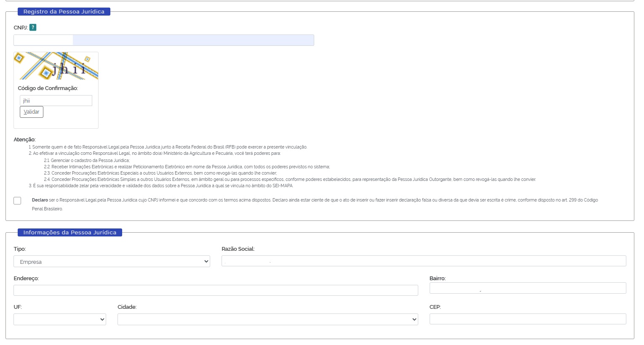Click the CNPJ help question mark icon
This screenshot has width=644, height=345.
pyautogui.click(x=33, y=27)
